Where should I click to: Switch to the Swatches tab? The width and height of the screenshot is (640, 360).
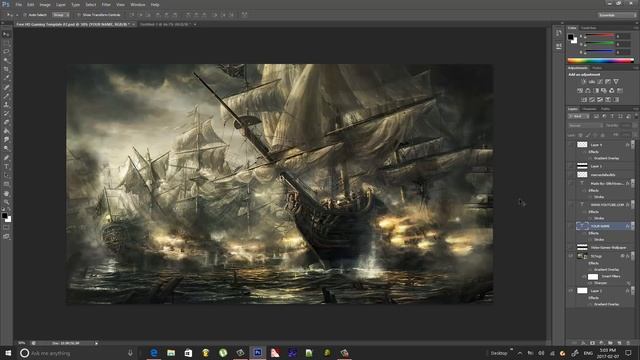point(589,28)
